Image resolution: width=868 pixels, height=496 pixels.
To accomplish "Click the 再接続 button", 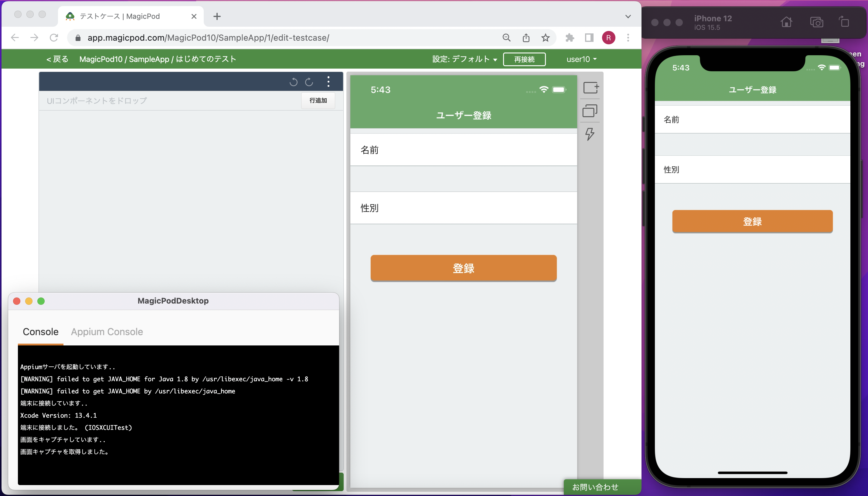I will (524, 59).
